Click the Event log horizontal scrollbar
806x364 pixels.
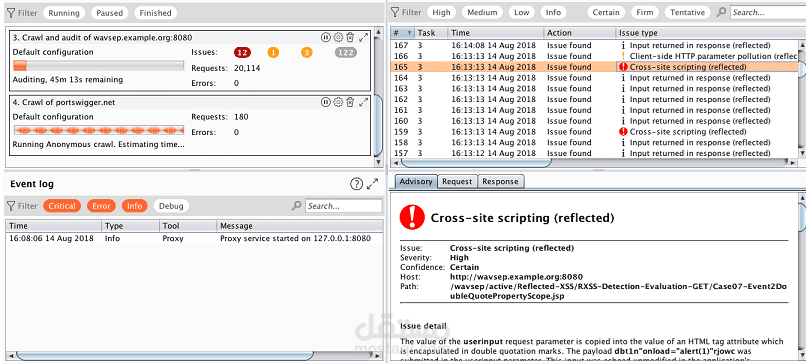coord(164,356)
